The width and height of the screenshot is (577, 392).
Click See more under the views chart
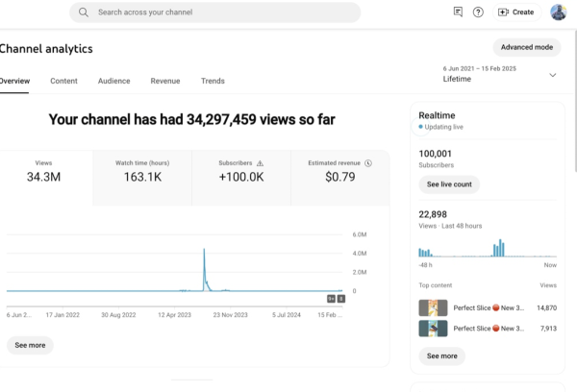point(30,345)
